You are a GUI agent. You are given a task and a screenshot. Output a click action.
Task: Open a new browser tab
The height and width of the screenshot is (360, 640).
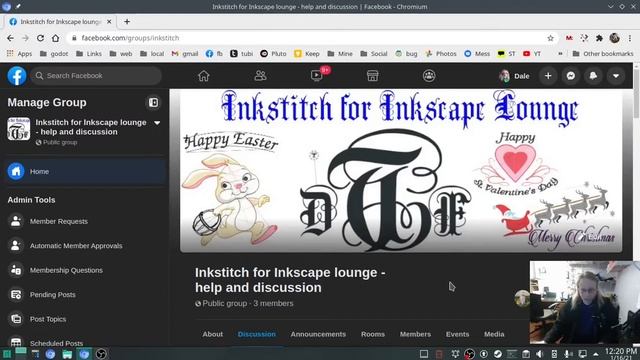[x=127, y=22]
